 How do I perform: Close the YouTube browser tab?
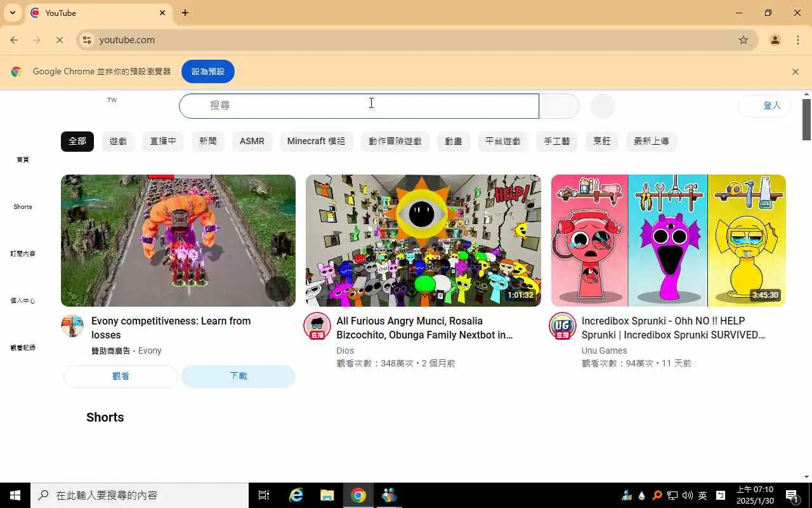click(162, 13)
